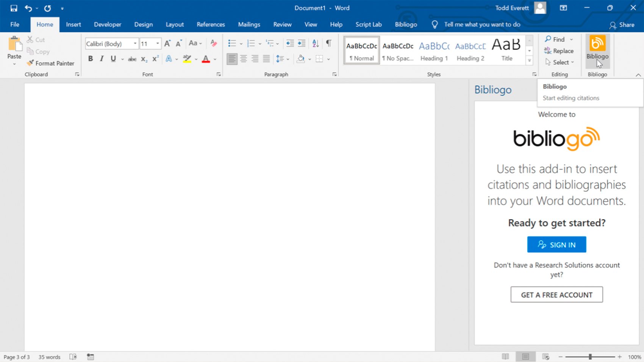The height and width of the screenshot is (362, 644).
Task: Apply Heading 1 style
Action: [434, 51]
